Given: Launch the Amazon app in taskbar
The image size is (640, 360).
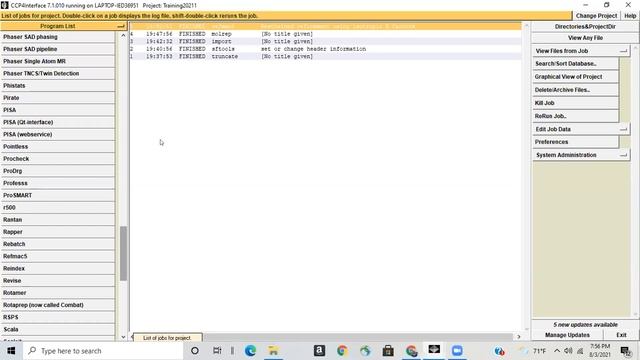Looking at the screenshot, I should (319, 350).
